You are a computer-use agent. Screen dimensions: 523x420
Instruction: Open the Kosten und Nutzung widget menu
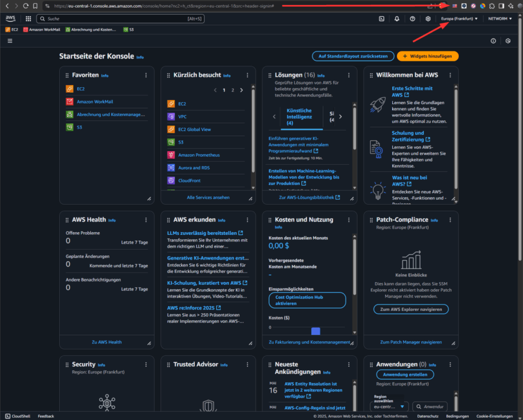pyautogui.click(x=349, y=220)
